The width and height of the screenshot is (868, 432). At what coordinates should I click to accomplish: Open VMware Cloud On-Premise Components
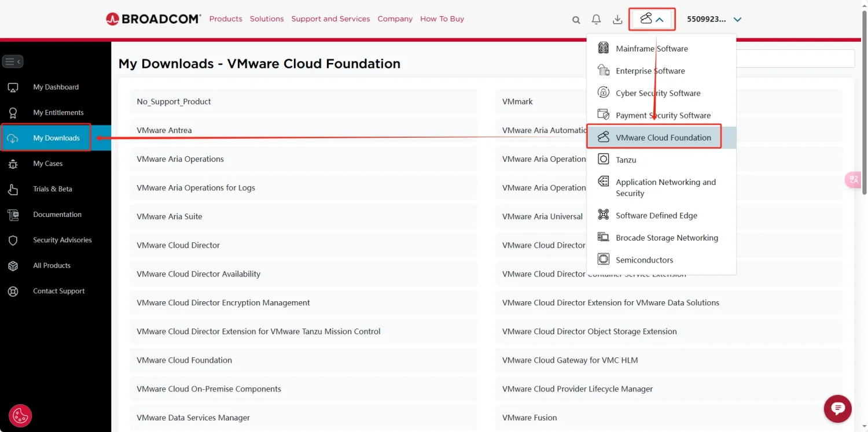[304, 389]
